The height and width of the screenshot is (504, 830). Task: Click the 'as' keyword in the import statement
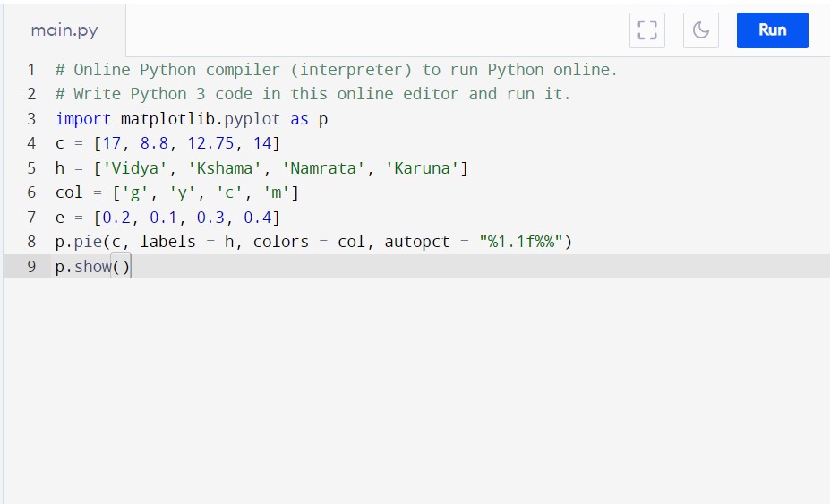(299, 118)
